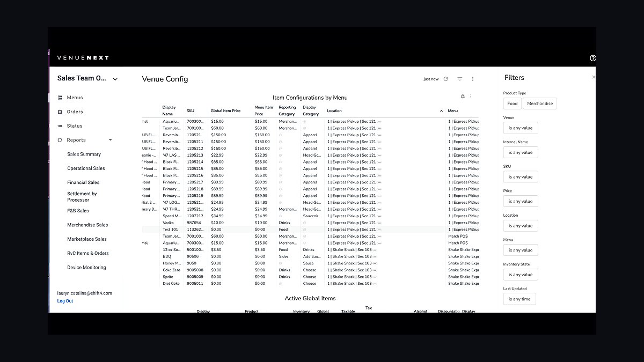Viewport: 644px width, 362px height.
Task: Click the Honey M... item name
Action: click(172, 263)
